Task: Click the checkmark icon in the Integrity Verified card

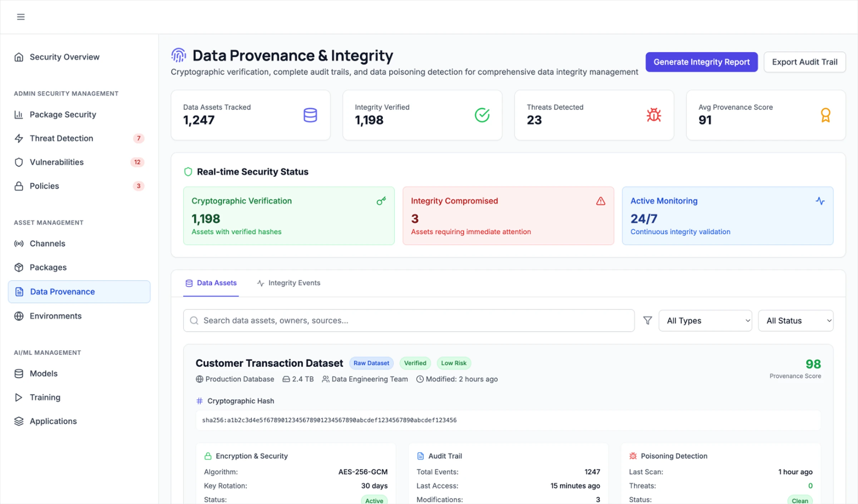Action: (482, 115)
